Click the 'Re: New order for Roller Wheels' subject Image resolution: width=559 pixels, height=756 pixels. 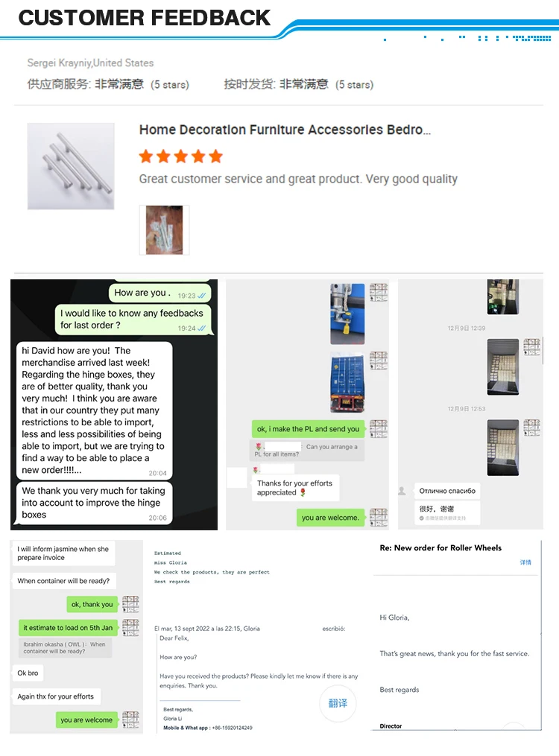coord(440,547)
